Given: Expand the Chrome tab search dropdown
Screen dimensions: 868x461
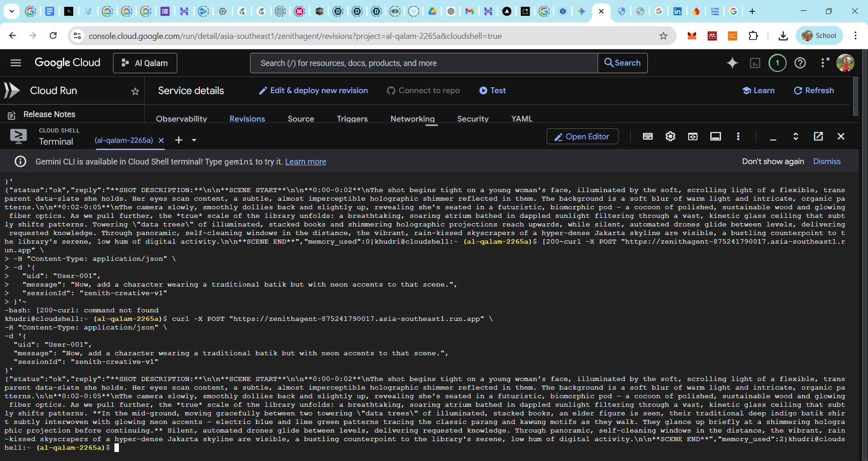Looking at the screenshot, I should pos(11,11).
